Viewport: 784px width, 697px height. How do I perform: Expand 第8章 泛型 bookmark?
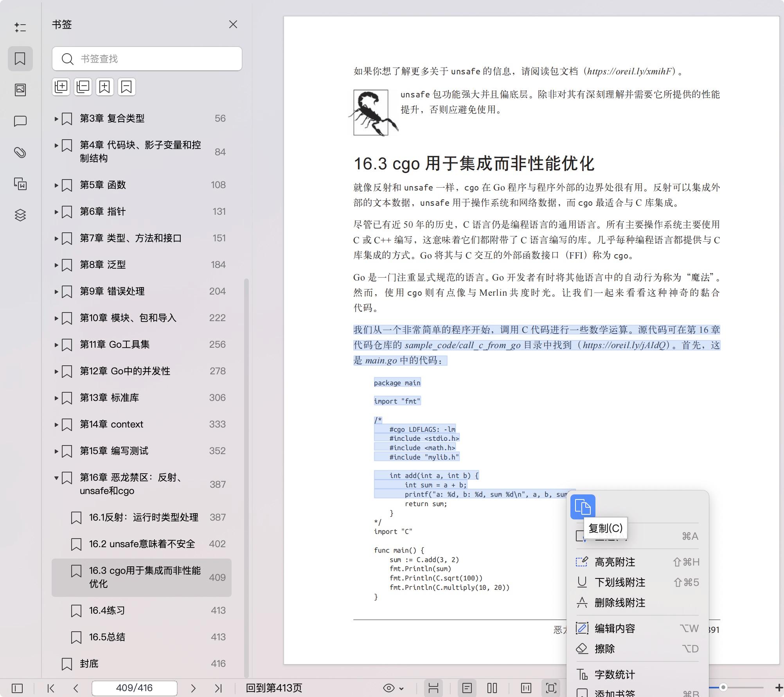tap(56, 265)
